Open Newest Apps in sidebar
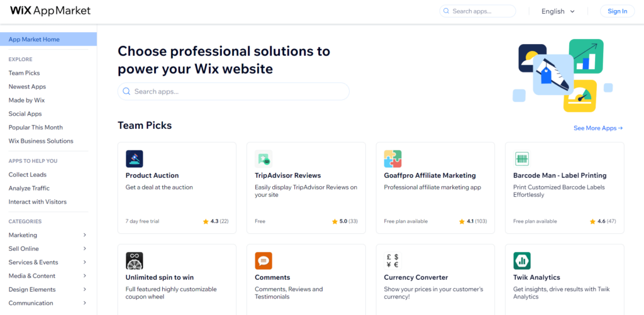The height and width of the screenshot is (315, 644). pyautogui.click(x=27, y=87)
